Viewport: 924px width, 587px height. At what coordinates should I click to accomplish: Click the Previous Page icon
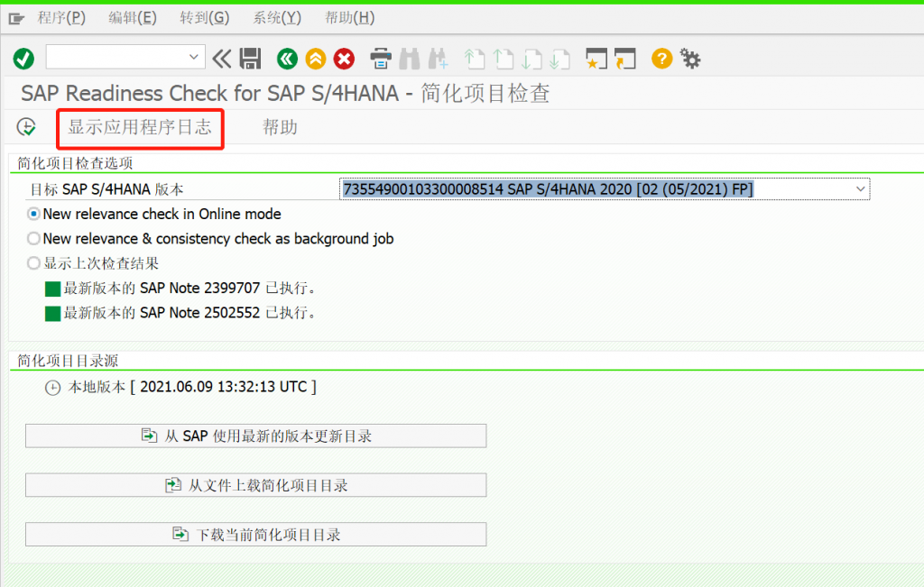(x=503, y=59)
